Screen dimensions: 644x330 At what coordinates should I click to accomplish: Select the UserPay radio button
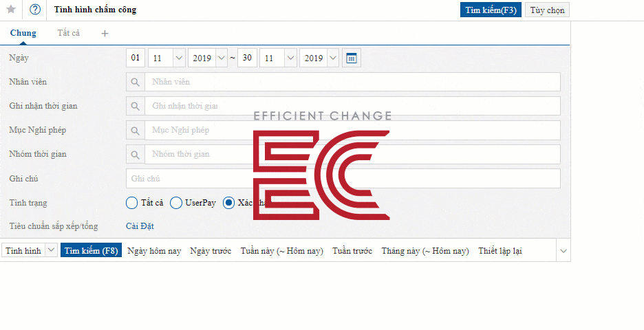click(175, 203)
